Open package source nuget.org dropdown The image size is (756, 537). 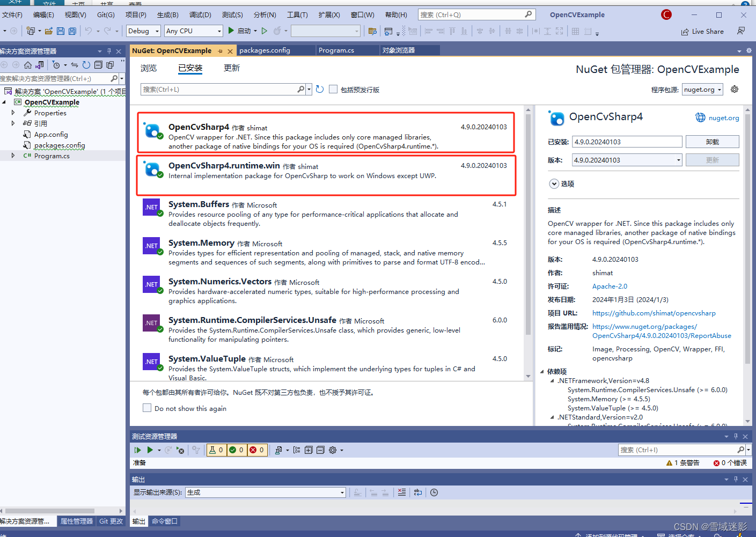pos(702,90)
